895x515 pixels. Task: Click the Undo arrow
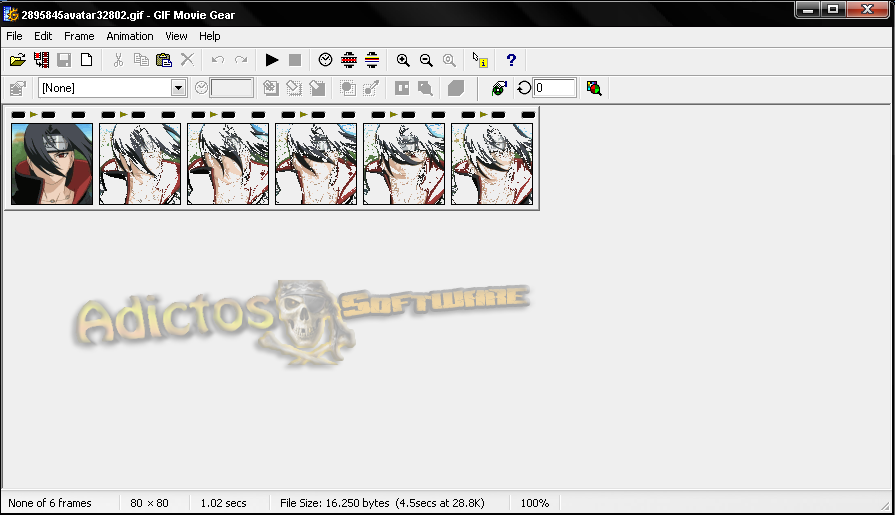pyautogui.click(x=217, y=60)
